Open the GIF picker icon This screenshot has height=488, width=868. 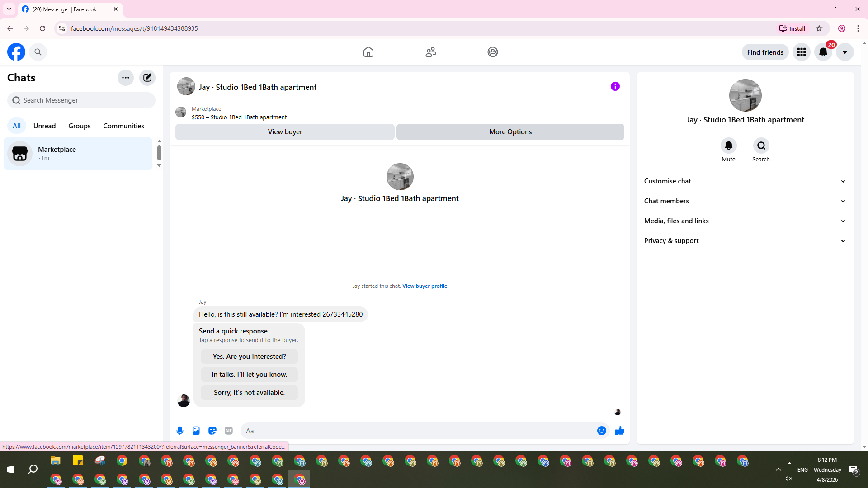click(x=229, y=431)
